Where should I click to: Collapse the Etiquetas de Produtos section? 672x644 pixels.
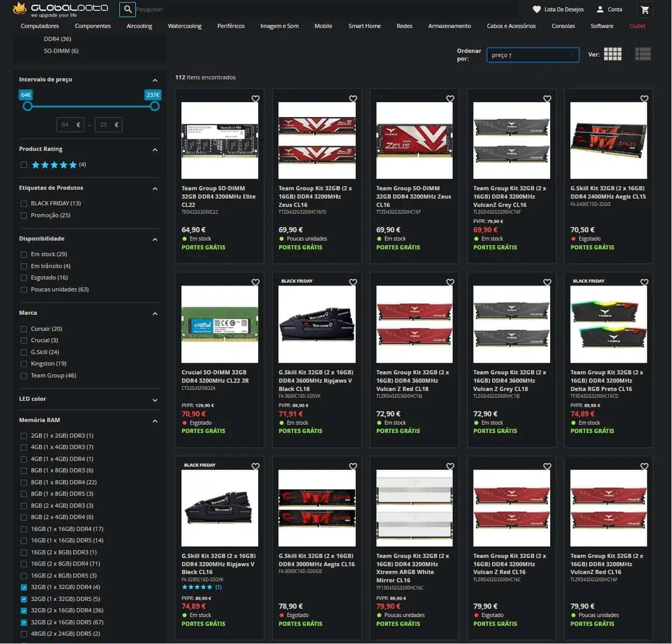tap(155, 188)
